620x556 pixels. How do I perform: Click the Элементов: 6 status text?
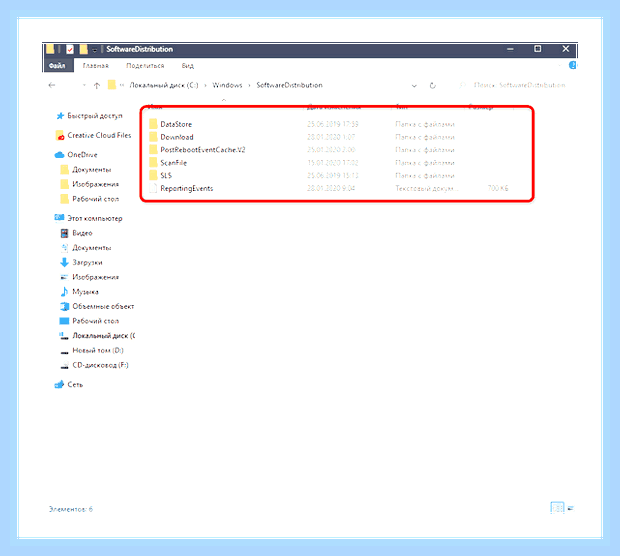pos(71,509)
